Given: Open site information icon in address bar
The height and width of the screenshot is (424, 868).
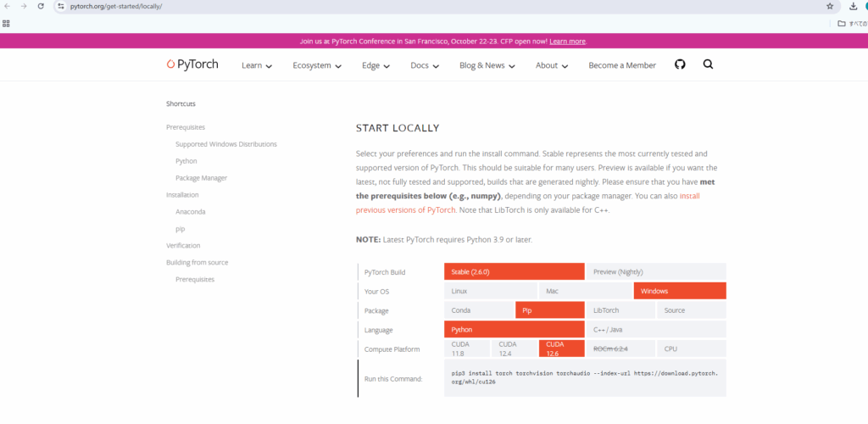Looking at the screenshot, I should [x=61, y=6].
